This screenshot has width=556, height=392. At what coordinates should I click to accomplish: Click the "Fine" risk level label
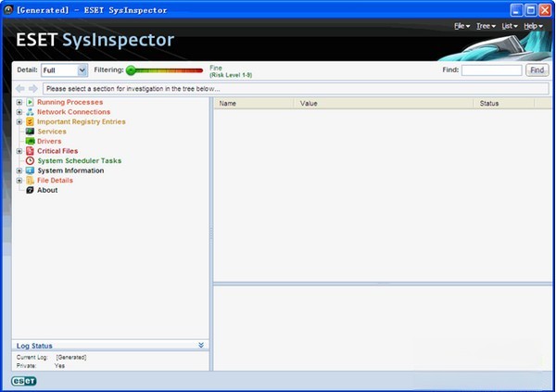click(x=216, y=68)
